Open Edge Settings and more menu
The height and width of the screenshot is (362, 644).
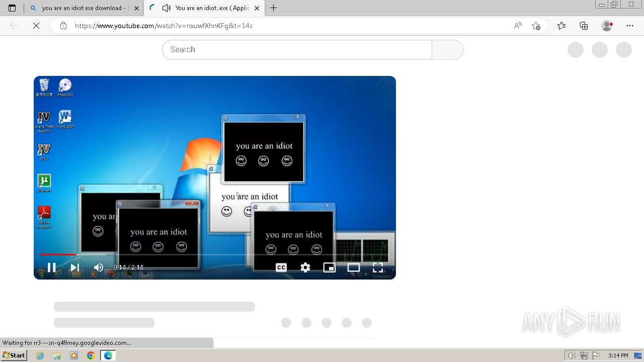[x=630, y=26]
